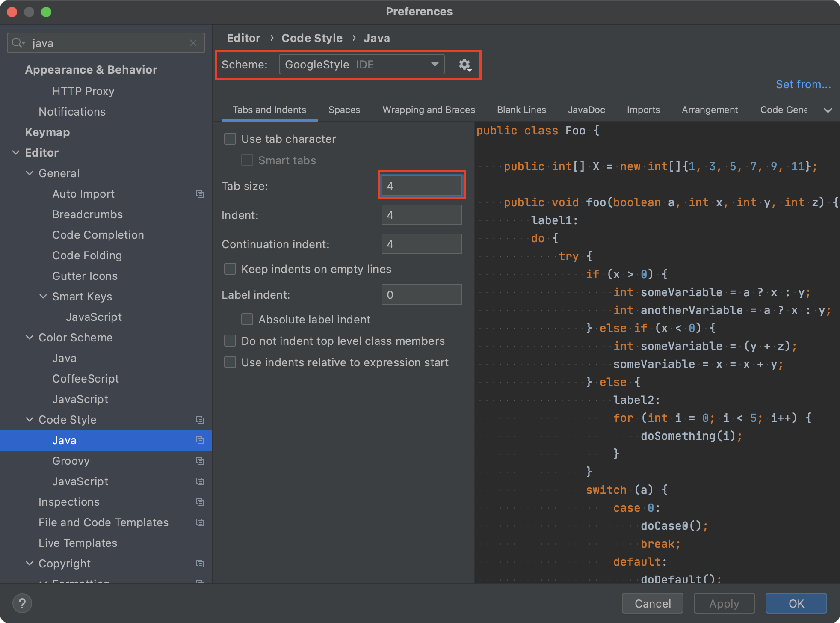Screen dimensions: 840x623
Task: Click project-level icon beside File and Code Templates
Action: pyautogui.click(x=200, y=522)
